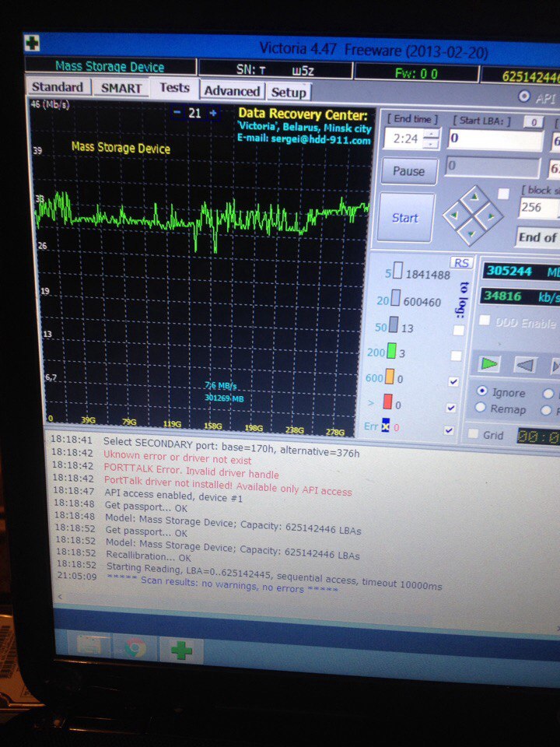Screen dimensions: 560x747
Task: Click the green cross Victoria icon in title bar
Action: 32,44
